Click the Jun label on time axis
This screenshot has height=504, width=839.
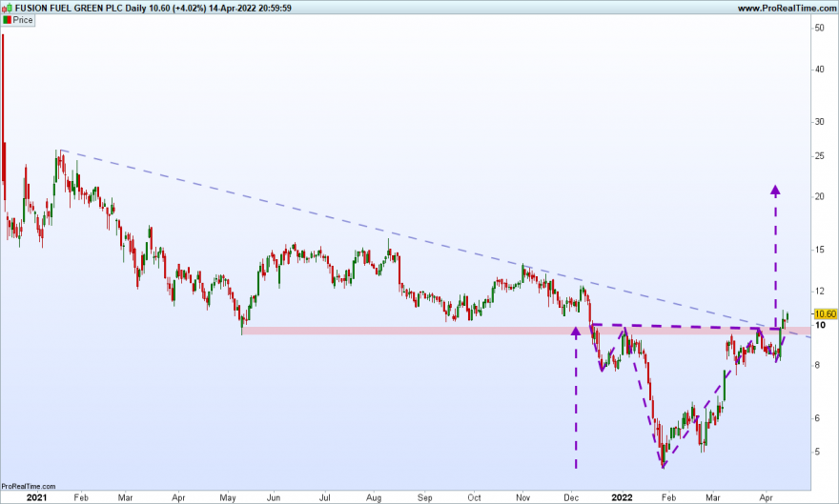(273, 497)
